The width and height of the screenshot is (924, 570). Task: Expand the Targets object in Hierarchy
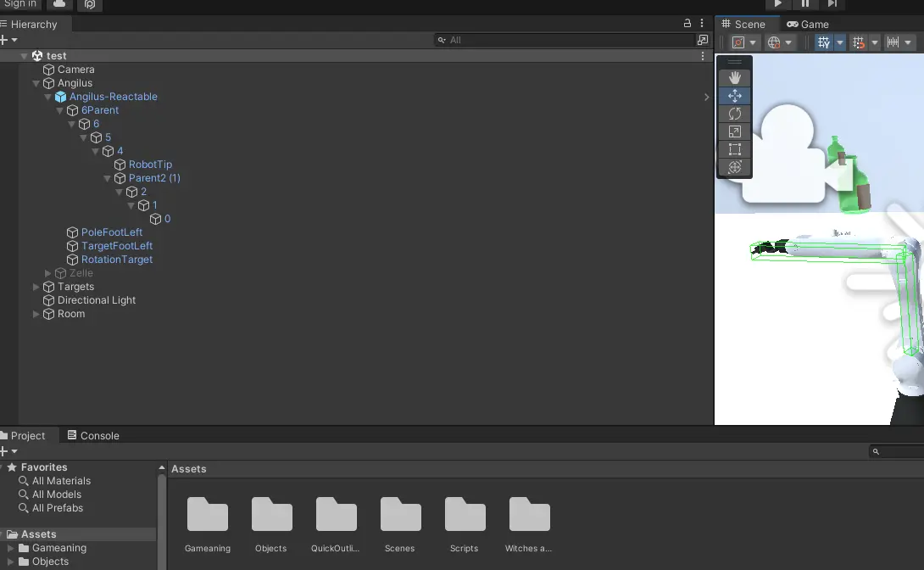coord(36,287)
